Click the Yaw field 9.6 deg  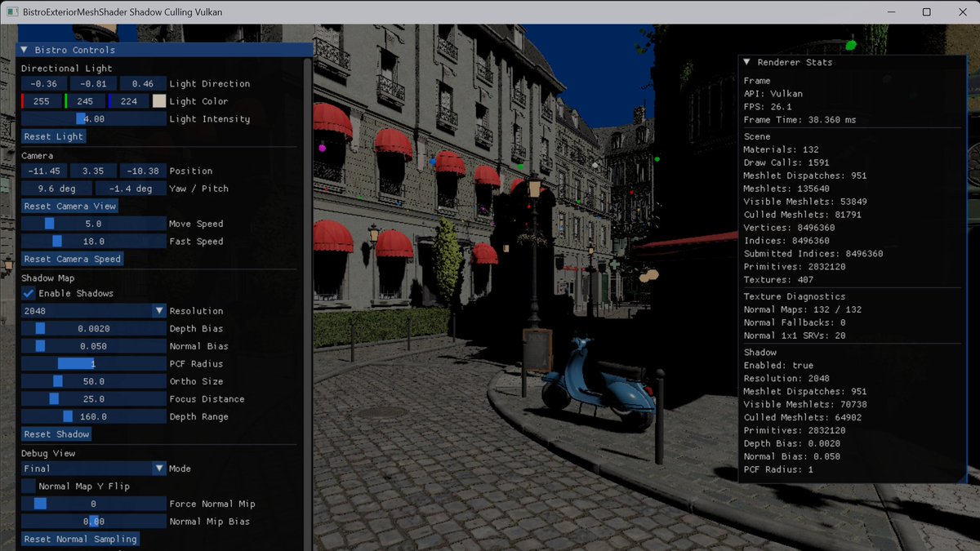coord(56,189)
